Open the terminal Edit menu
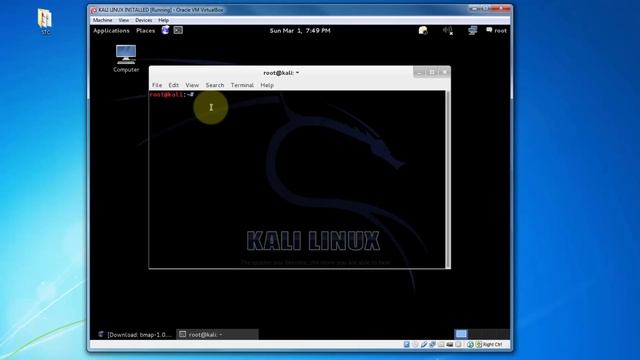Image resolution: width=640 pixels, height=360 pixels. (x=173, y=85)
